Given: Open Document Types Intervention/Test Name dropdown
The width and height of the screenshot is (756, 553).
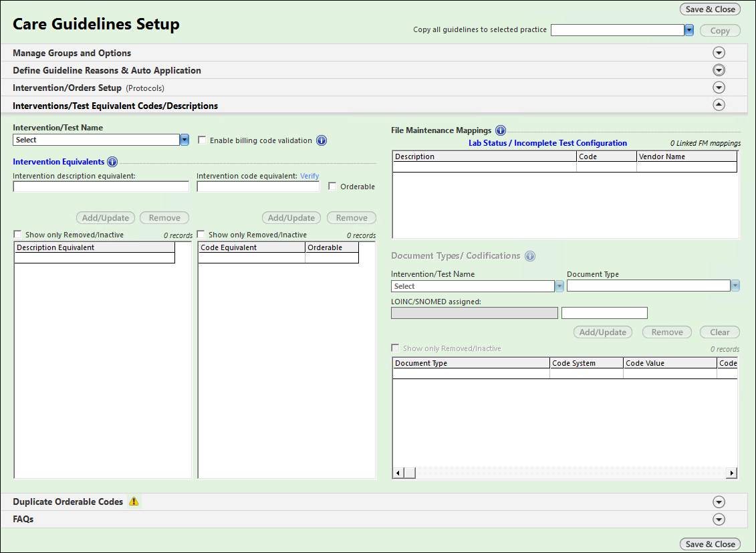Looking at the screenshot, I should [x=559, y=286].
